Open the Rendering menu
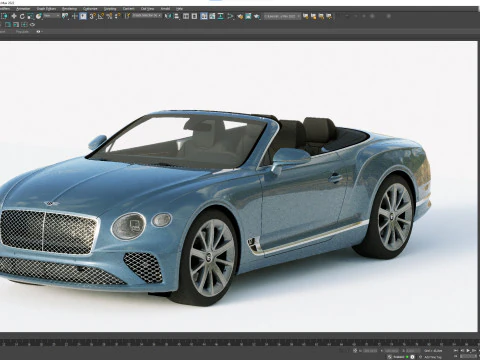 coord(69,9)
